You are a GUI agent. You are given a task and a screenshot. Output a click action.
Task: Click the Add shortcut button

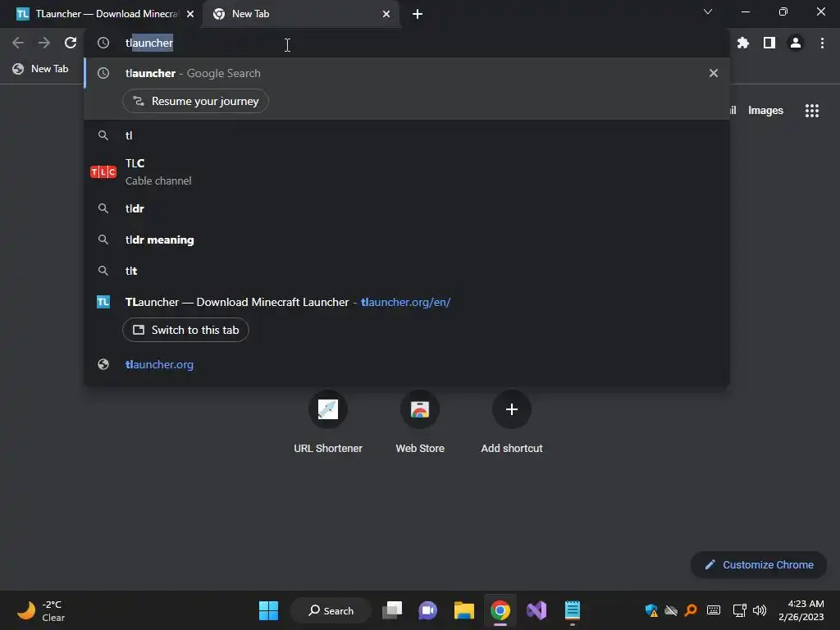[x=512, y=422]
